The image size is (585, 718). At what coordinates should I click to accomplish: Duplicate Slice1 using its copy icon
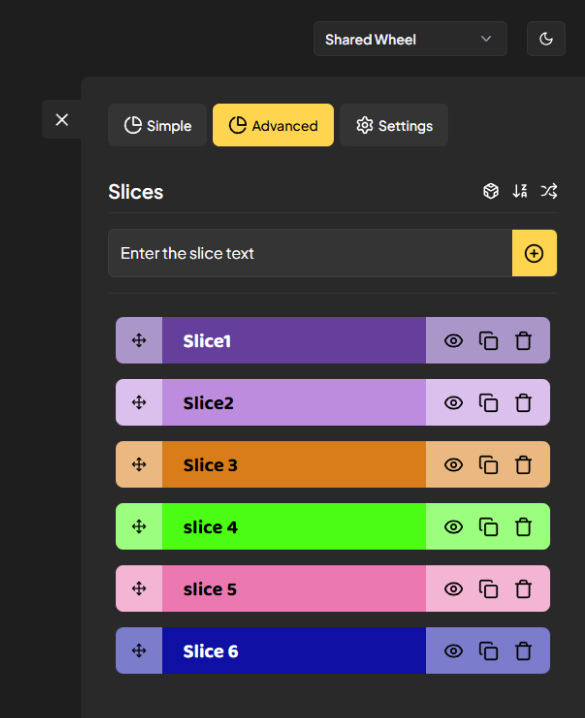tap(488, 341)
